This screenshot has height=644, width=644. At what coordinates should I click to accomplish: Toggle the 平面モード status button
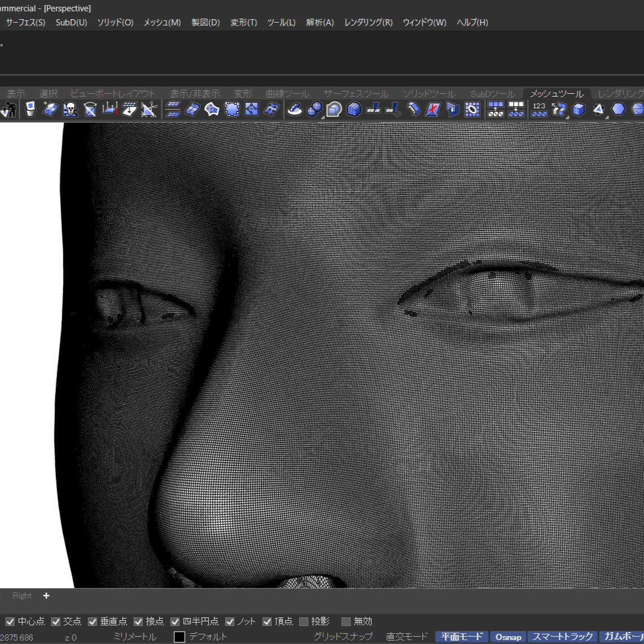coord(462,637)
